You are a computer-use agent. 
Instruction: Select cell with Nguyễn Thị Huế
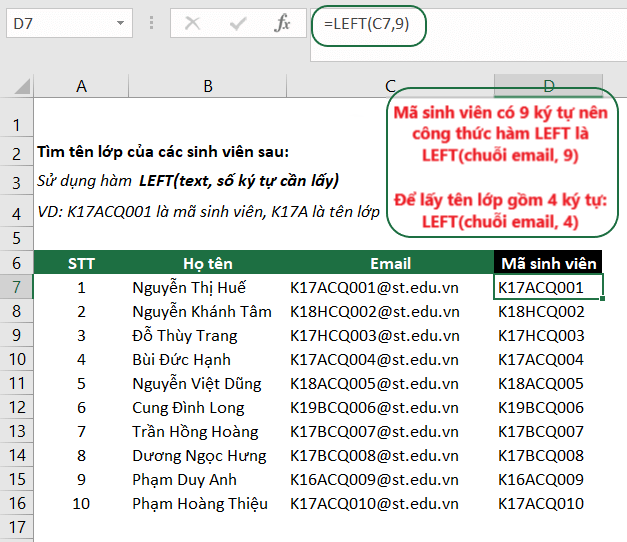(x=208, y=287)
